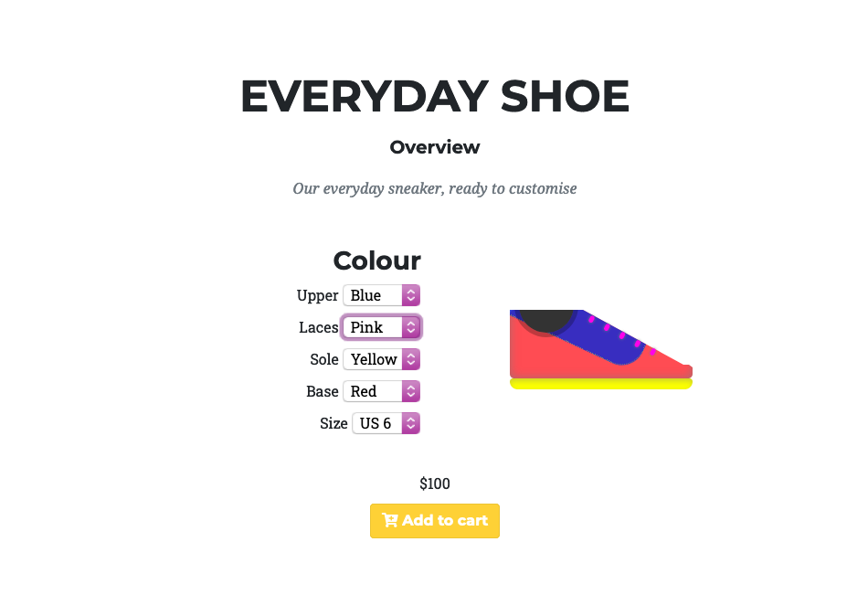Click the Add to cart button
The width and height of the screenshot is (868, 595).
435,521
